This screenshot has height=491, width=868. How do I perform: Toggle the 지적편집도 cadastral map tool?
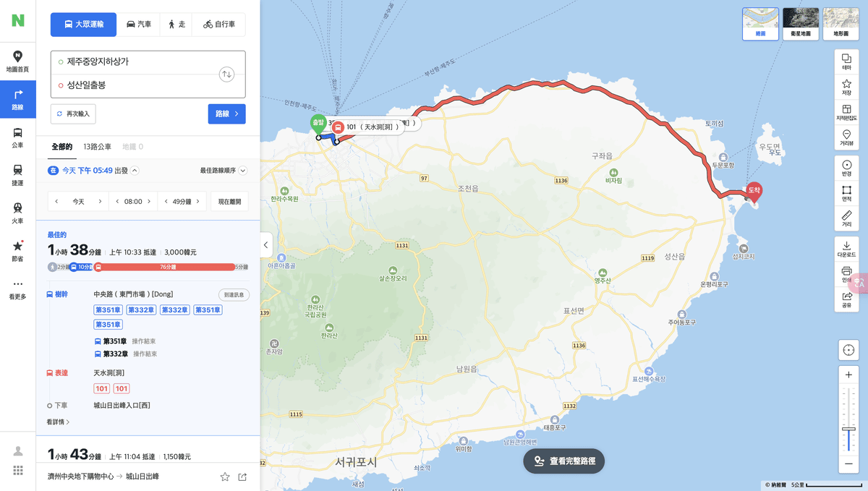[x=846, y=113]
